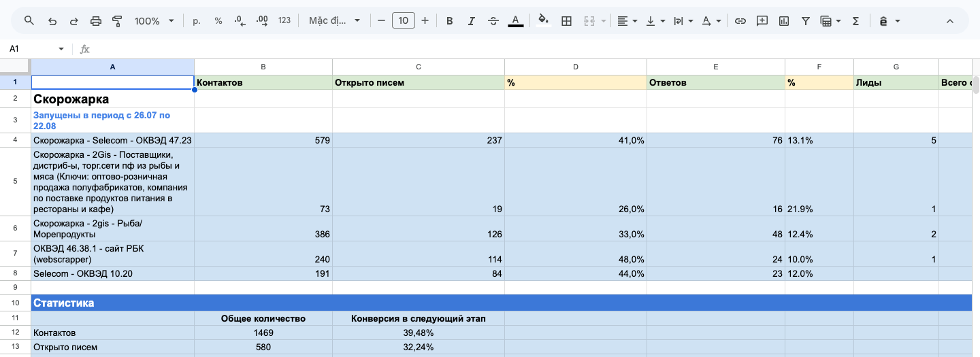Toggle strikethrough formatting
980x357 pixels.
(493, 21)
